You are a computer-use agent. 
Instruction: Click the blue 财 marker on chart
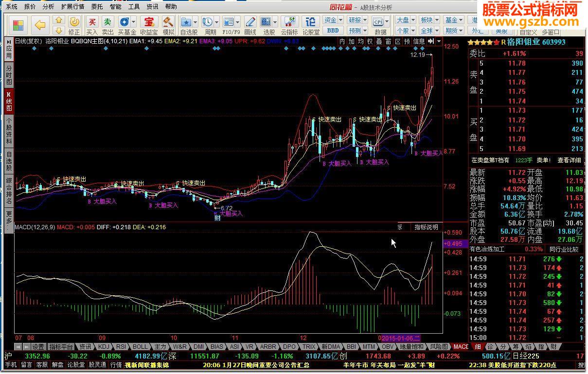coord(217,218)
